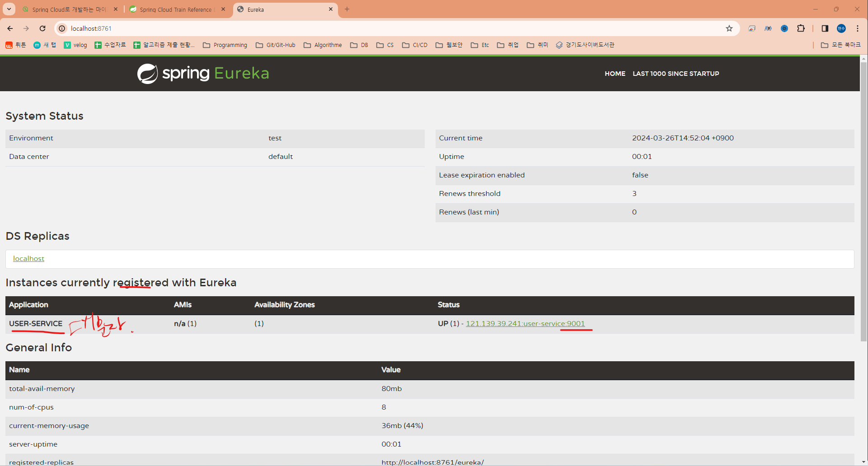
Task: Open the 수업자료 bookmark
Action: [110, 45]
